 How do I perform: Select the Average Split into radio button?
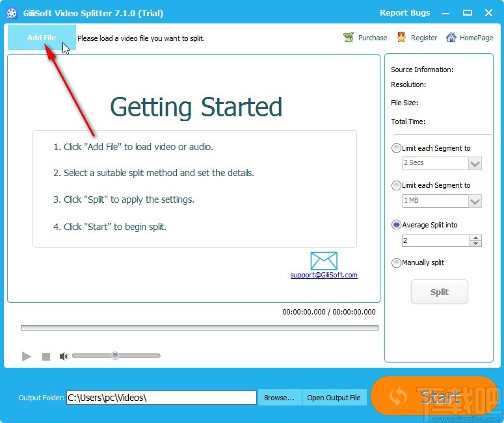396,225
